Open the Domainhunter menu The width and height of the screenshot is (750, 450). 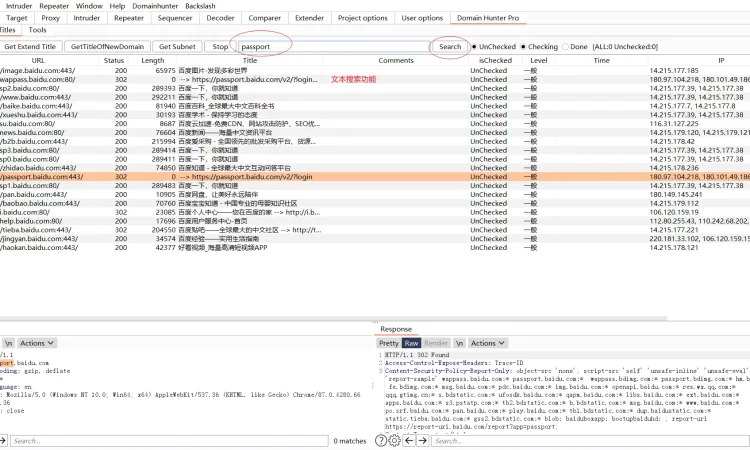pyautogui.click(x=155, y=6)
